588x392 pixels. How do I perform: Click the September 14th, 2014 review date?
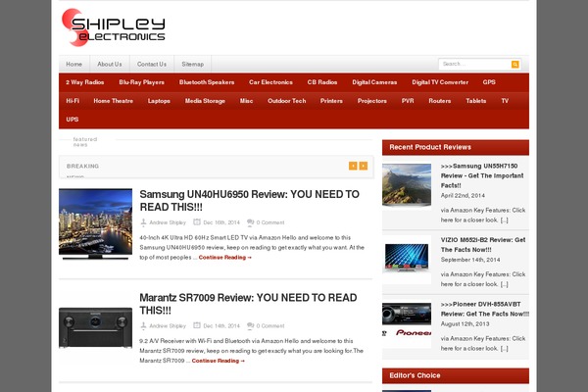point(470,260)
